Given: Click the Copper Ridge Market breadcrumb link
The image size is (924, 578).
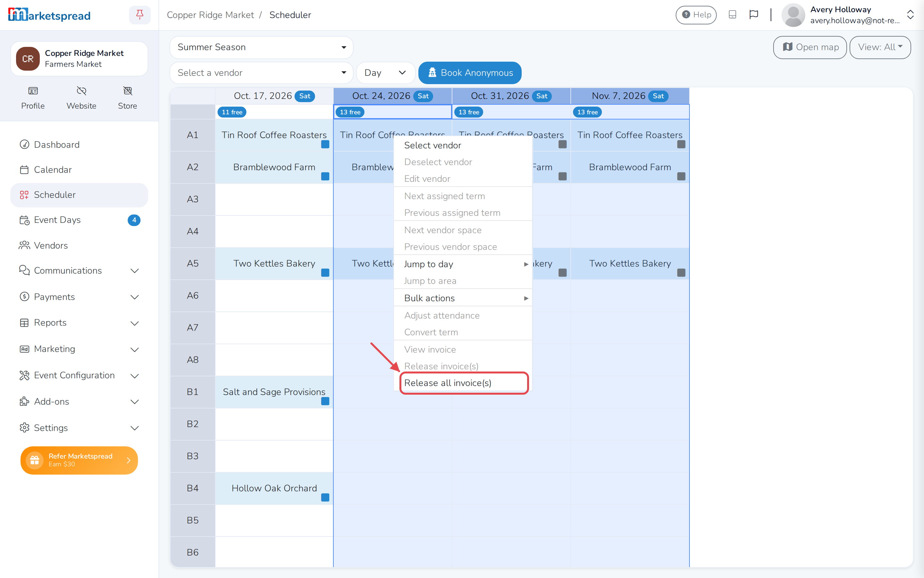Looking at the screenshot, I should click(x=210, y=15).
